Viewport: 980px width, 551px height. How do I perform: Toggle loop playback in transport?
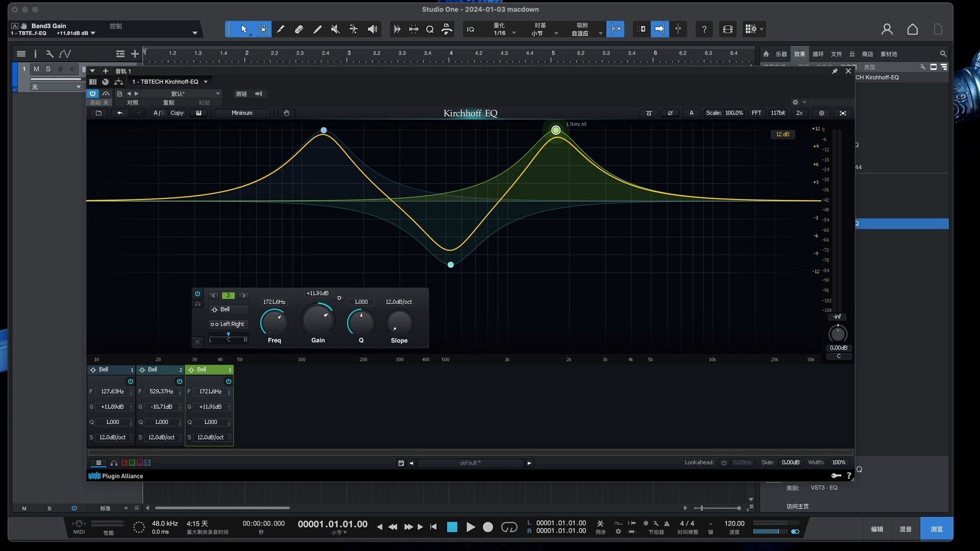coord(509,527)
